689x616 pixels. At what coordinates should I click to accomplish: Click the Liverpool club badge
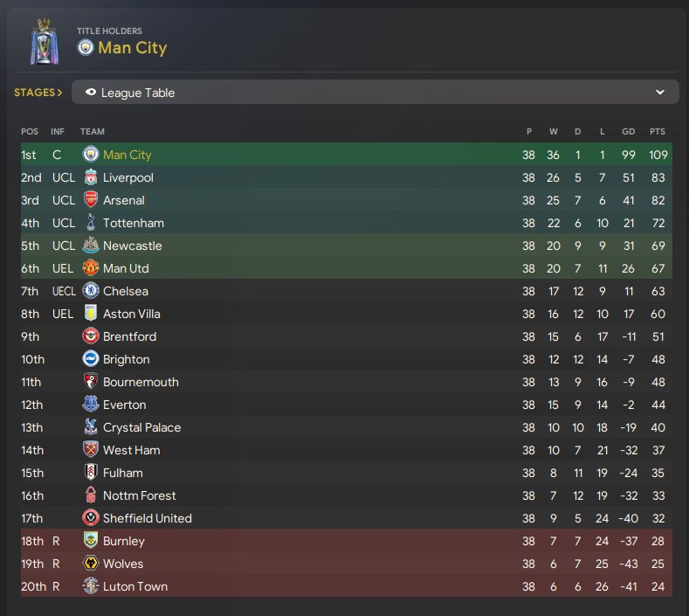click(91, 177)
